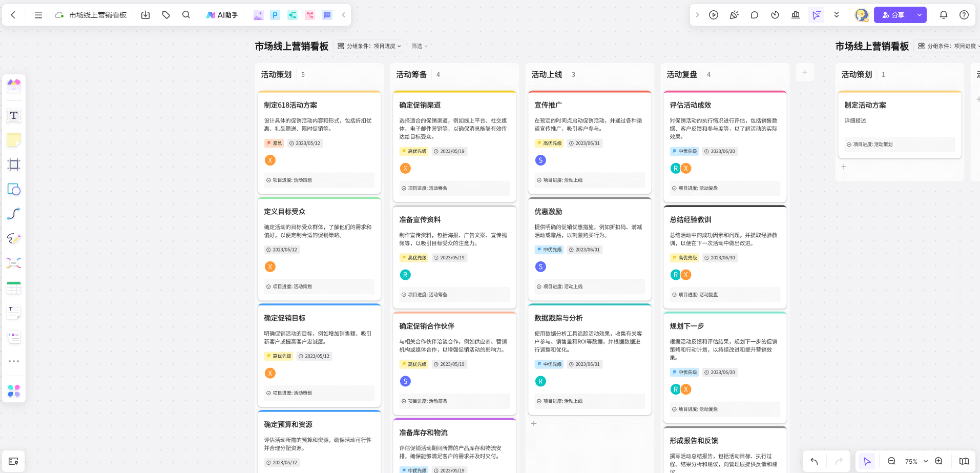Open the notifications bell
This screenshot has width=980, height=473.
[x=944, y=15]
